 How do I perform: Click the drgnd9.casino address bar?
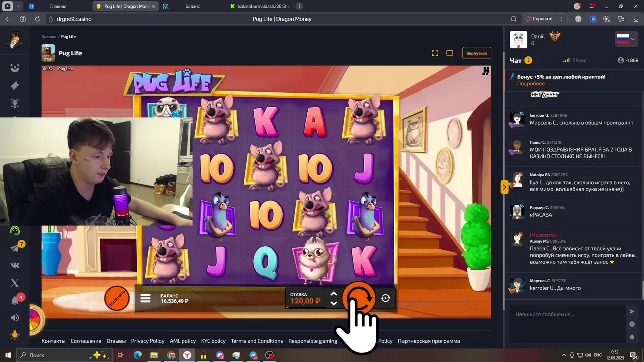[74, 19]
